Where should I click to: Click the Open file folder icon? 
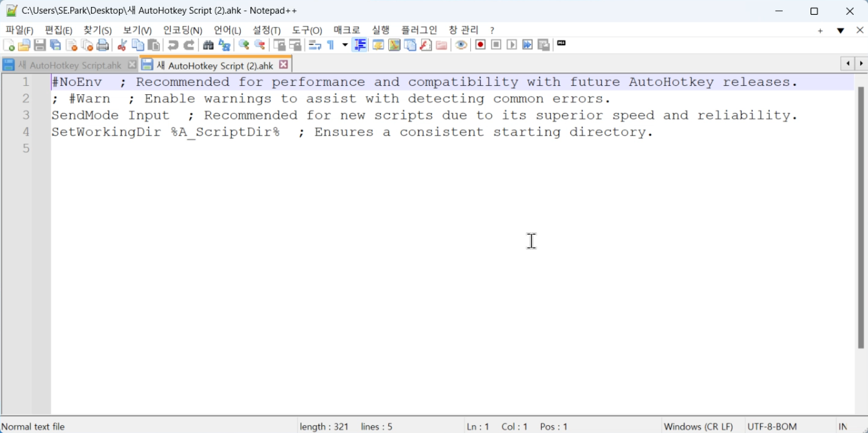click(24, 45)
